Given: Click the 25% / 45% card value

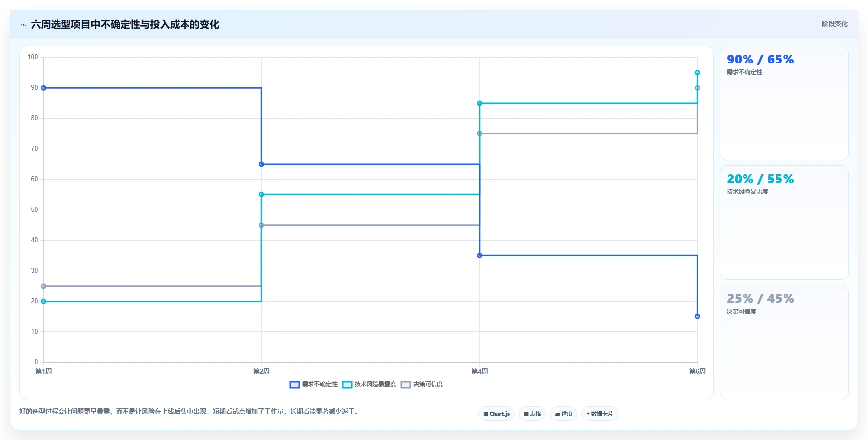Looking at the screenshot, I should tap(760, 299).
